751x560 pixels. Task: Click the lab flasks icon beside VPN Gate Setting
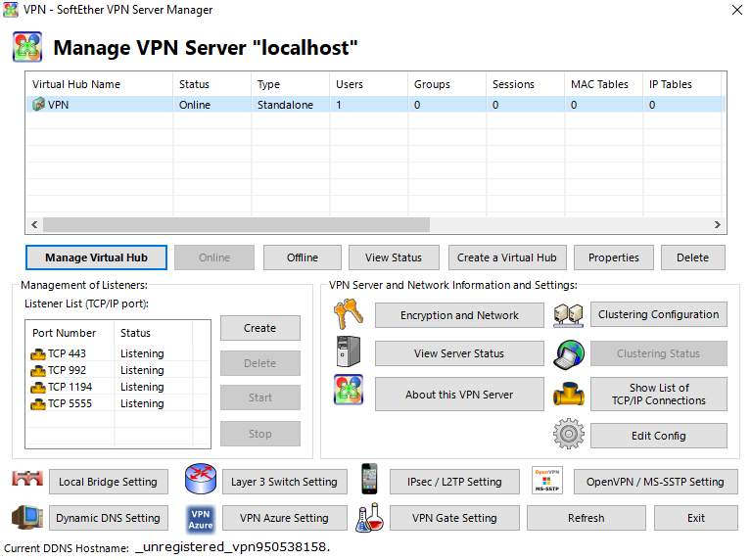click(x=369, y=518)
